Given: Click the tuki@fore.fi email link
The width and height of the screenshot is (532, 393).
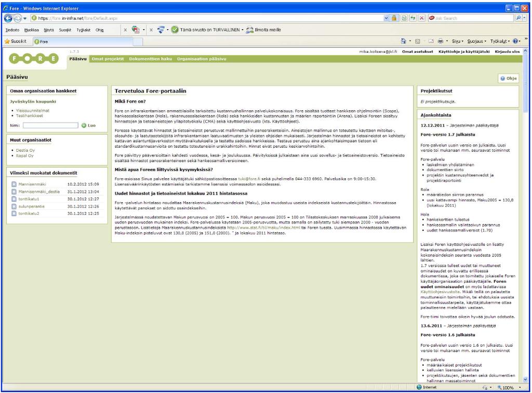Looking at the screenshot, I should pos(249,179).
